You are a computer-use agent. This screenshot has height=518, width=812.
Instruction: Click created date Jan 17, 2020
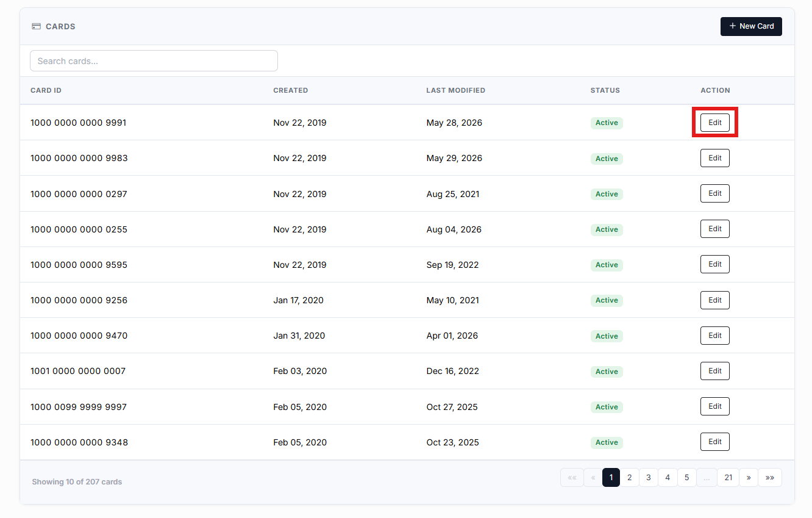pos(299,300)
